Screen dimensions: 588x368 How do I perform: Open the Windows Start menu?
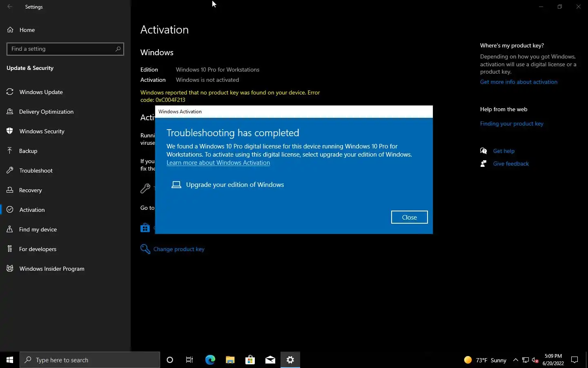[x=10, y=360]
